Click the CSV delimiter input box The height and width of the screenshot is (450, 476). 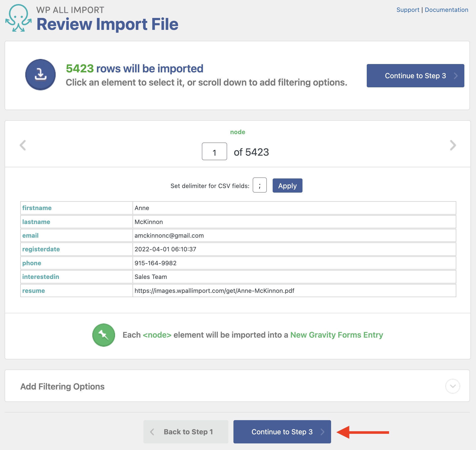click(x=259, y=185)
